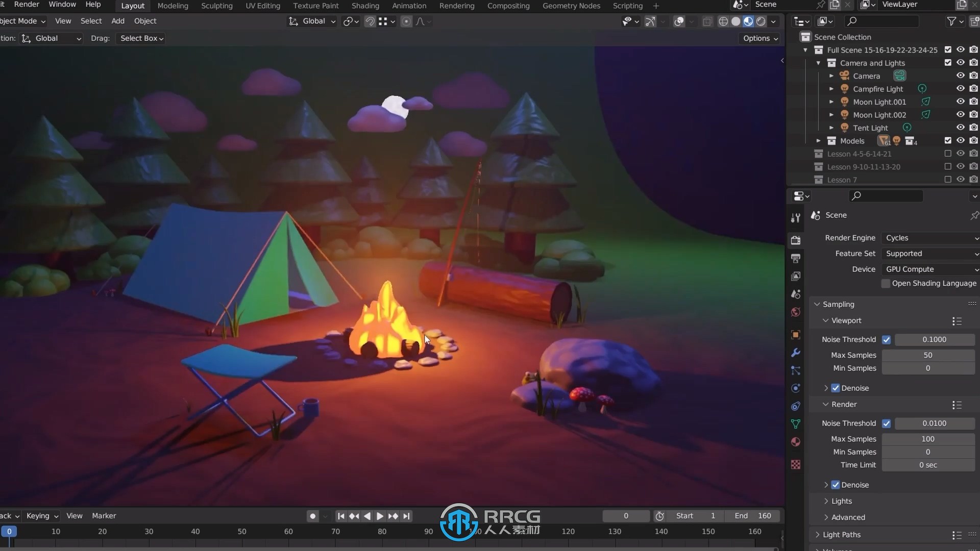Open Drag Select Box dropdown

tap(141, 38)
